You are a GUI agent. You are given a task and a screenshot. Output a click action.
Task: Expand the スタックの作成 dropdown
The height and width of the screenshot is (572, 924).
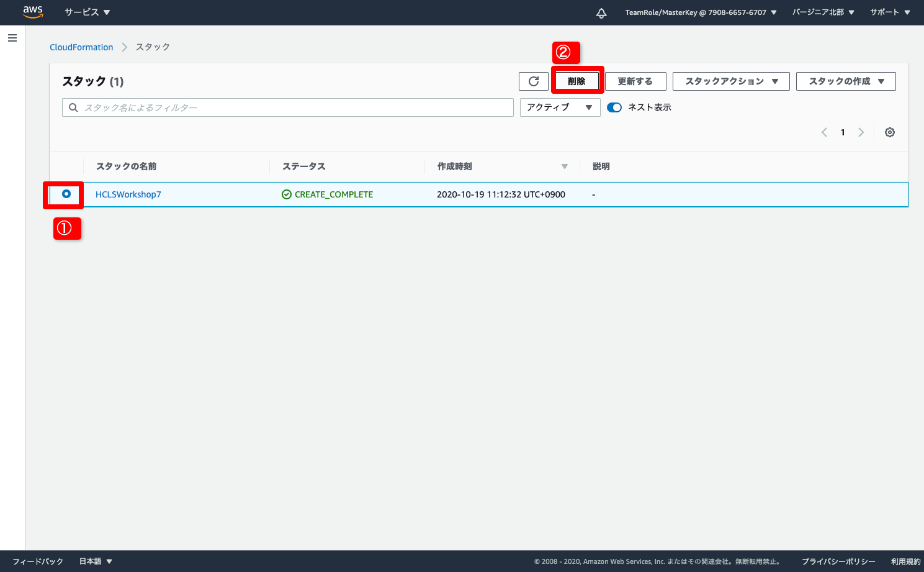pyautogui.click(x=846, y=81)
